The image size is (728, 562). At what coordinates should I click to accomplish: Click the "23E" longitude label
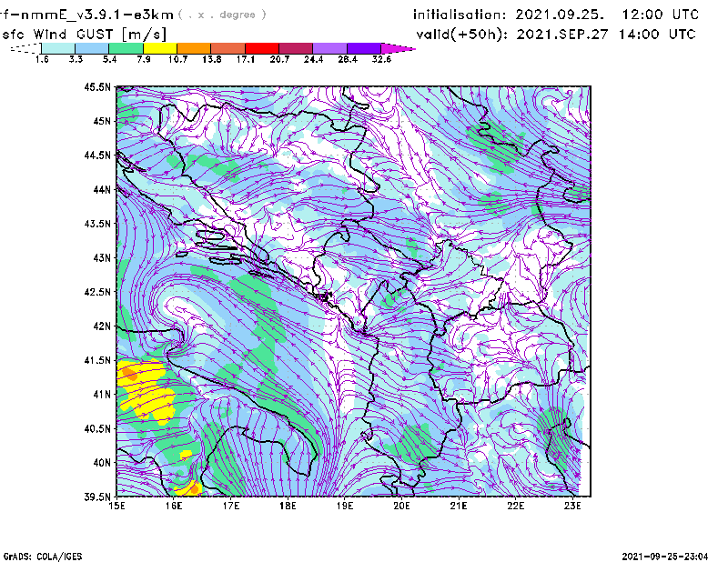click(x=572, y=506)
